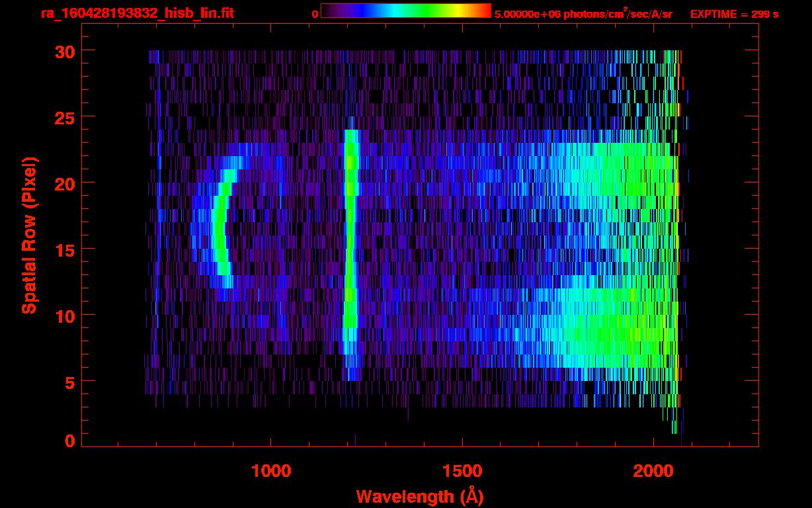Click the 5.00000e+06 photons colorbar maximum label
812x508 pixels.
(x=583, y=14)
